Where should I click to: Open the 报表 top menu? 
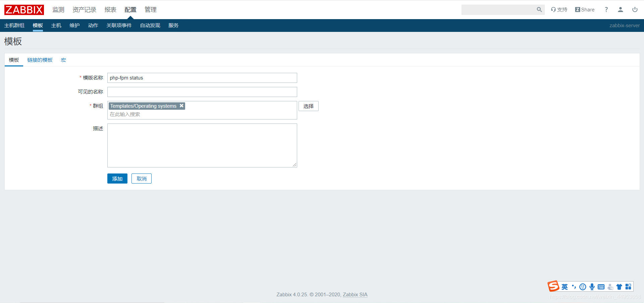(110, 10)
